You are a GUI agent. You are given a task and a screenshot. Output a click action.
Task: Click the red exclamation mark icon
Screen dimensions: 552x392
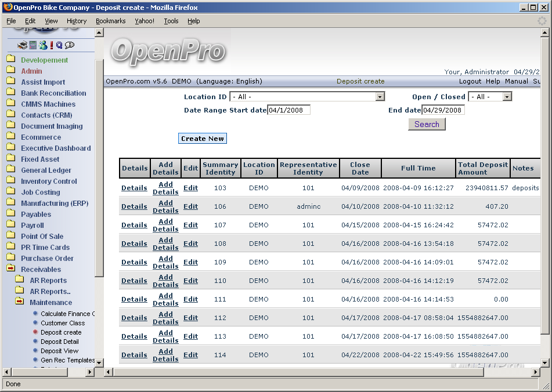tap(52, 45)
